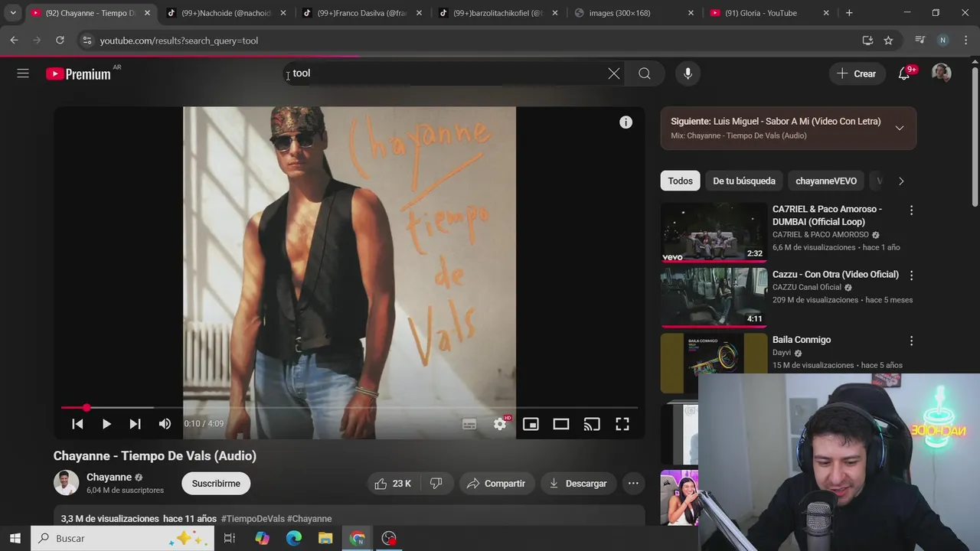Go to YouTube Premium home logo
The image size is (980, 551).
click(x=79, y=73)
